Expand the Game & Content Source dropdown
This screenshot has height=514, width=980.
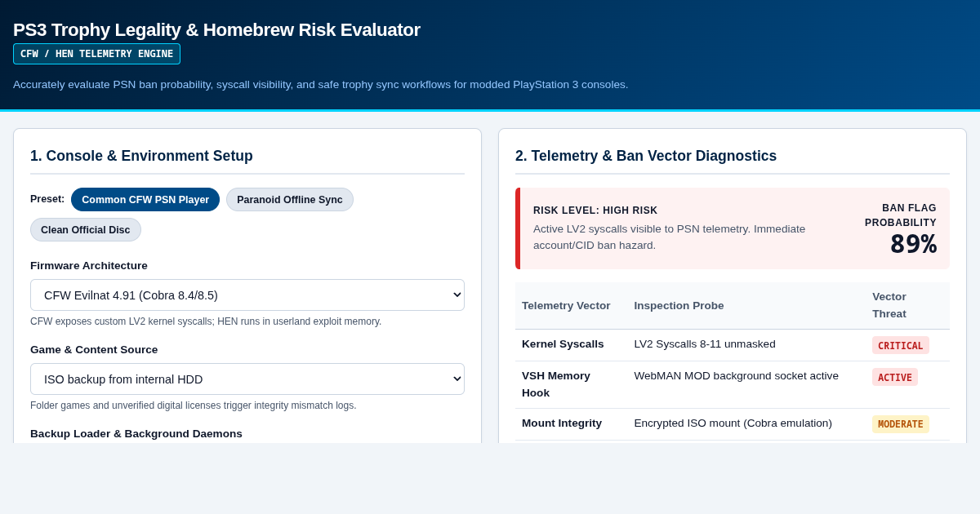[x=247, y=379]
